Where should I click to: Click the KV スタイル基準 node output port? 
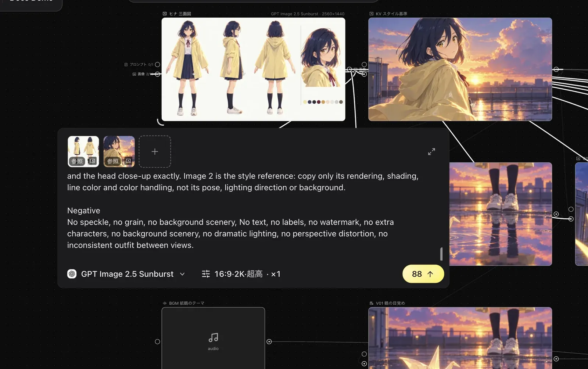pos(556,69)
